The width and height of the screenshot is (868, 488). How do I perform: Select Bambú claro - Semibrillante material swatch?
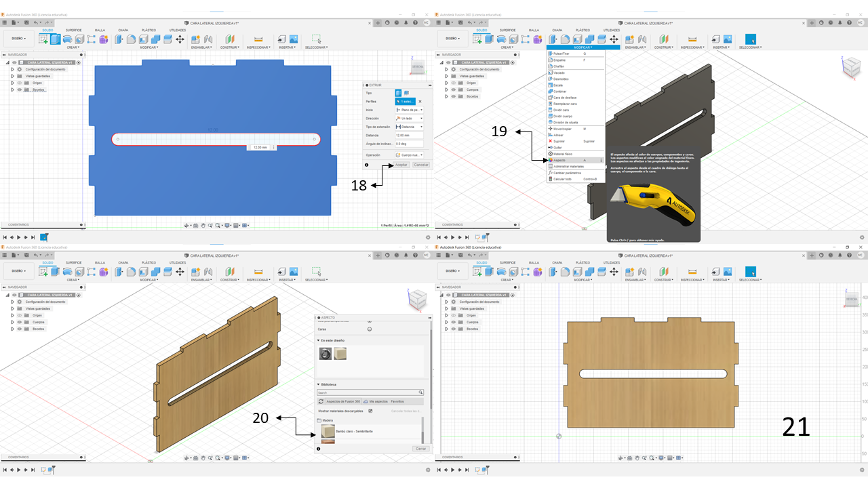(328, 432)
